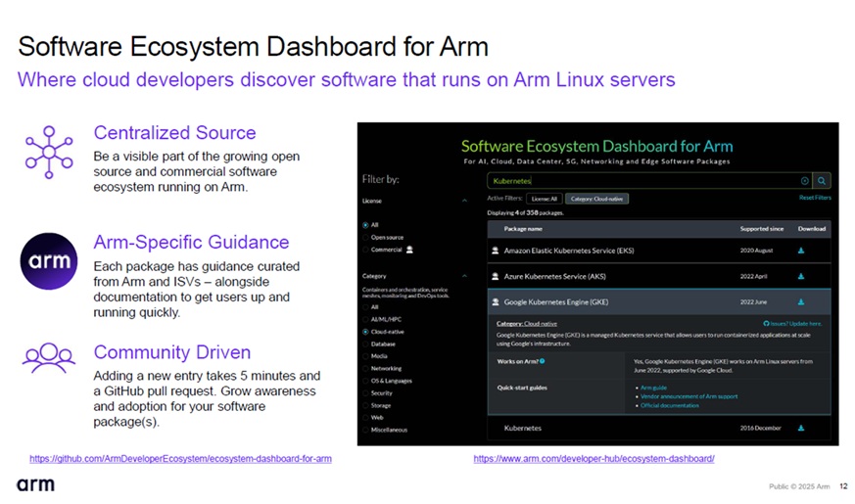Click the arm logo at slide bottom
Viewport: 855px width, 504px height.
[x=35, y=483]
